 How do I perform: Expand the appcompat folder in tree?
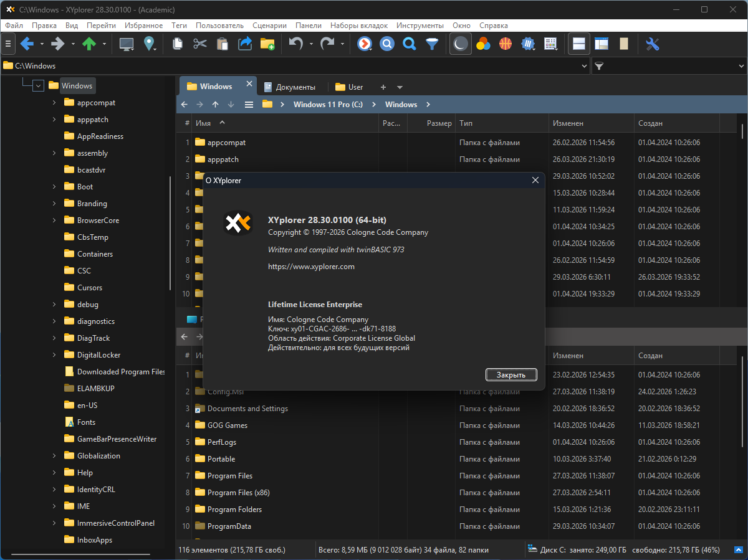tap(54, 103)
